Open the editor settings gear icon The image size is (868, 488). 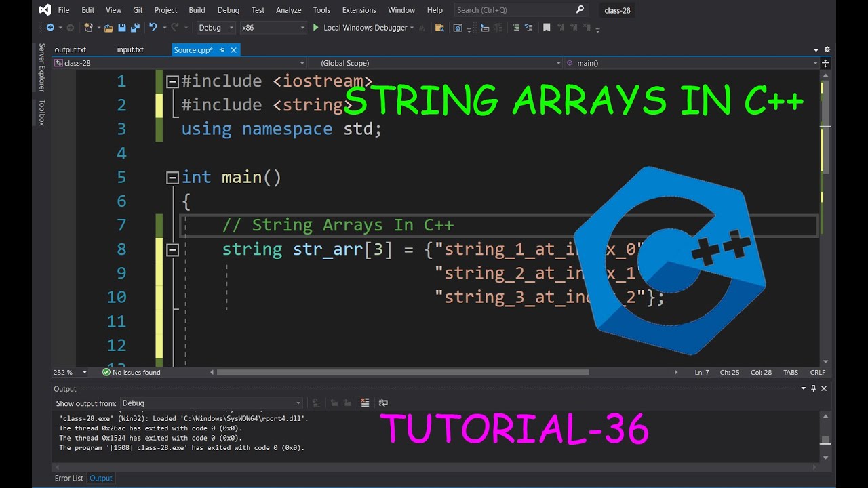[827, 49]
